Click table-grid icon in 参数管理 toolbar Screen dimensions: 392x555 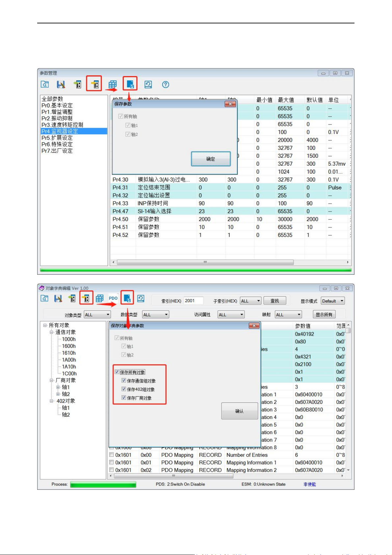click(x=113, y=85)
